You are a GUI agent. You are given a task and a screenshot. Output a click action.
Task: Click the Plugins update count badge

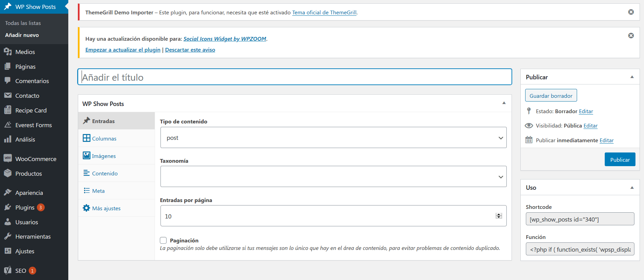coord(41,207)
